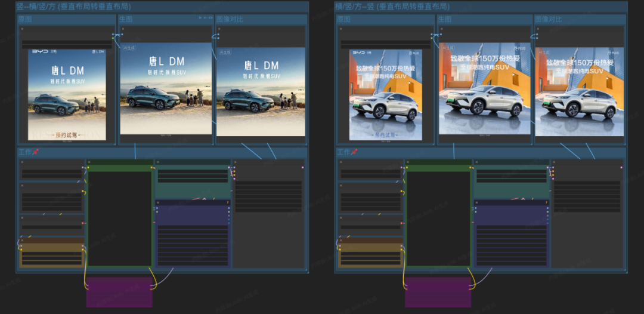Click the left workflow's 工作 group title
The height and width of the screenshot is (314, 644).
point(28,152)
